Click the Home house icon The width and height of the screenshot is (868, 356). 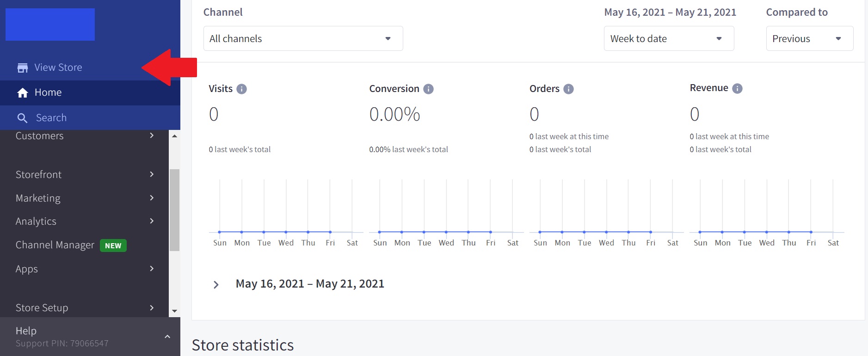(23, 93)
